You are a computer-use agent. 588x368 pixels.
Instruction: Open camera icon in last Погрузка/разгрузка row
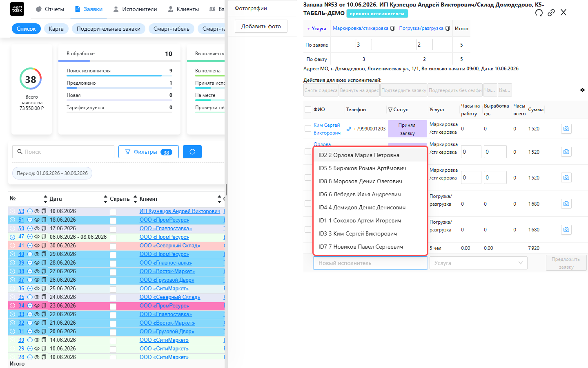click(566, 229)
